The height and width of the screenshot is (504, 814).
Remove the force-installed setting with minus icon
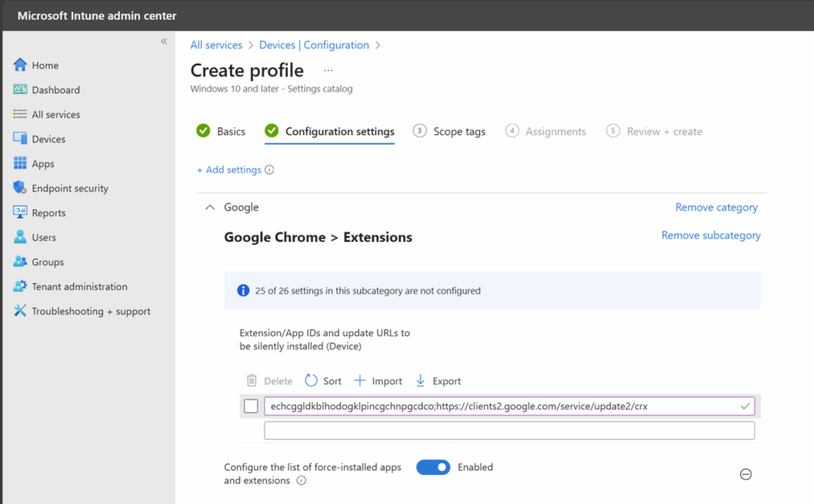point(746,474)
